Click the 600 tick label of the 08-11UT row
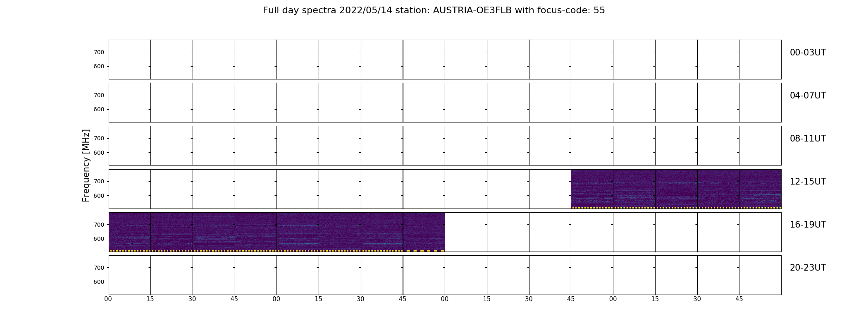Viewport: 868px width, 331px height. pyautogui.click(x=99, y=153)
